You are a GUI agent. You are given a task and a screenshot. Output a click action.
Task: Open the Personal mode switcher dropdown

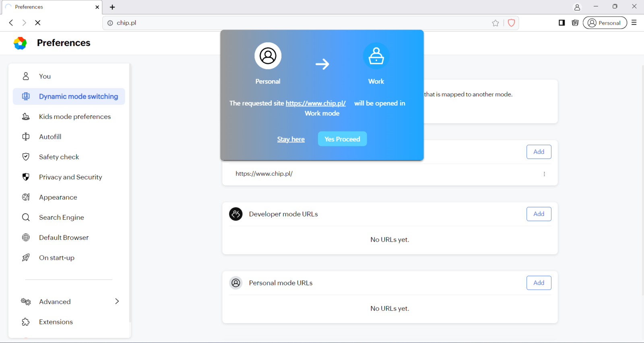click(605, 23)
